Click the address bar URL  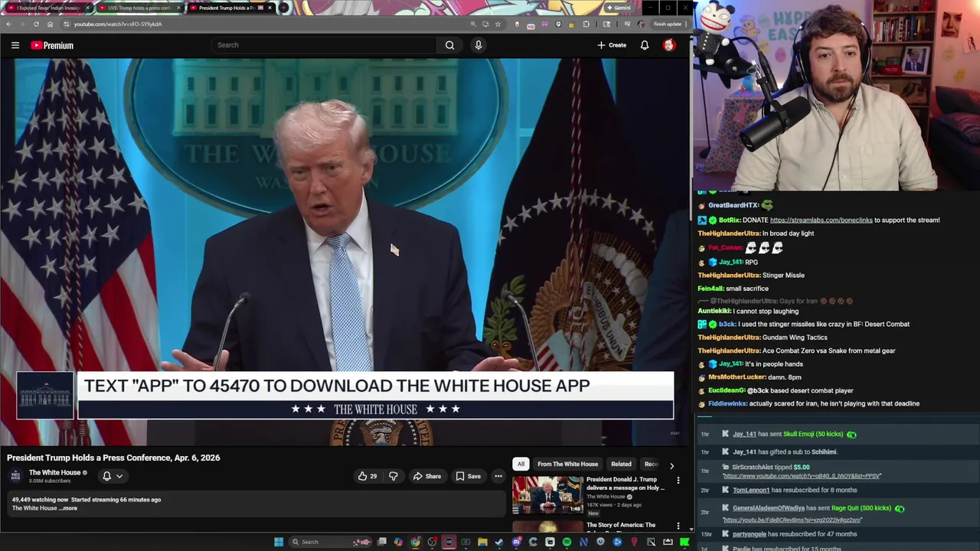tap(118, 24)
